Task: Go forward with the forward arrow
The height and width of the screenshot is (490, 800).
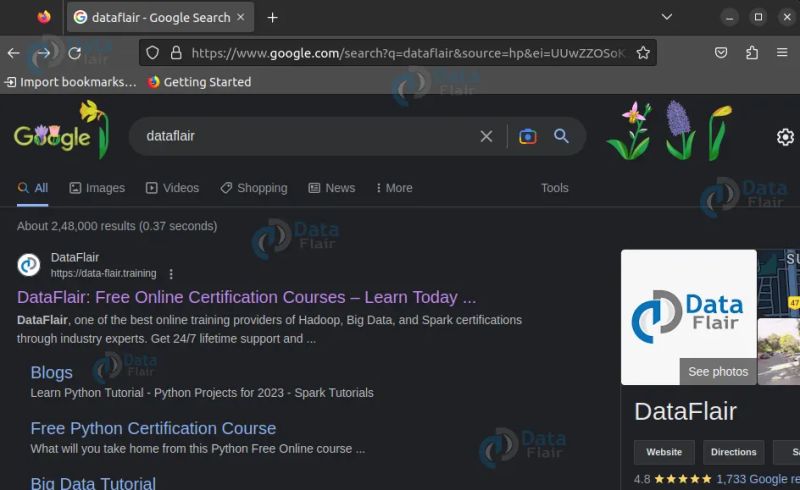Action: tap(43, 53)
